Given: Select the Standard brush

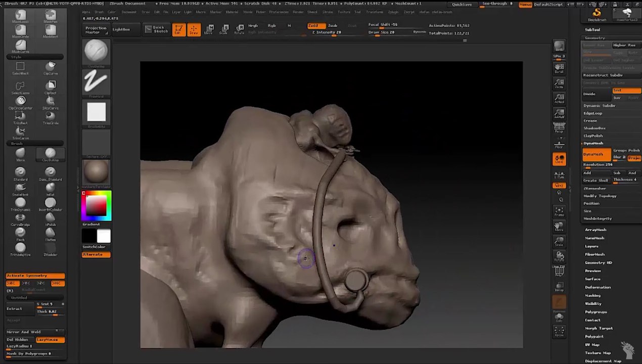Looking at the screenshot, I should [x=20, y=174].
